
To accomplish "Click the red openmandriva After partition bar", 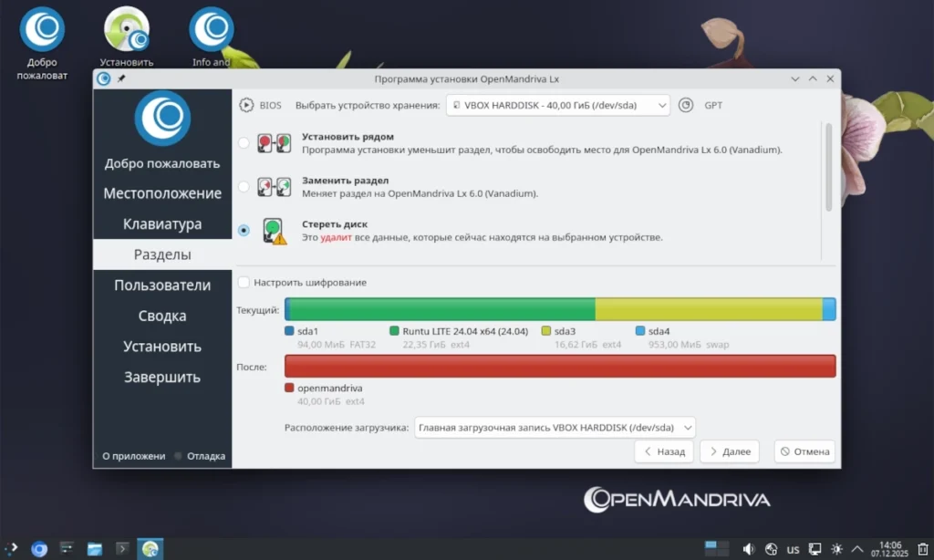I will coord(560,366).
